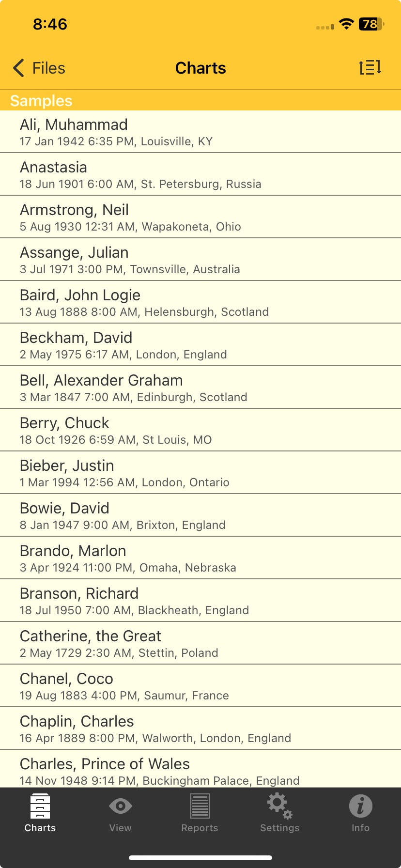This screenshot has width=401, height=868.
Task: Select Beckham, David chart
Action: point(200,345)
